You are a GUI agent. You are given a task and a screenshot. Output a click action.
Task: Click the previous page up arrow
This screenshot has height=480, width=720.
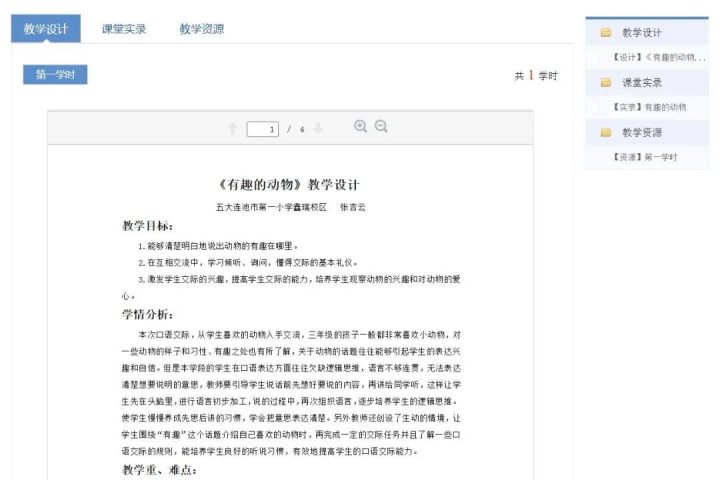point(233,128)
